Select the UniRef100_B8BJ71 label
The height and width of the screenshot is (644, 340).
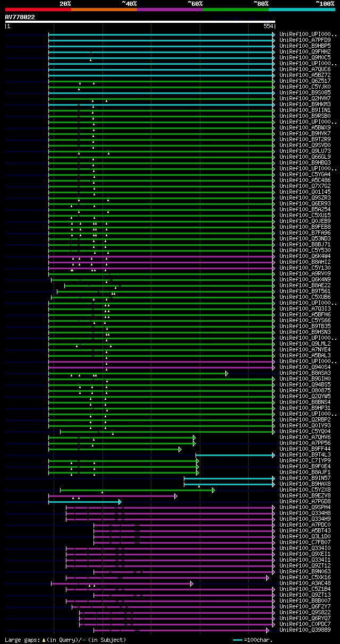305,244
